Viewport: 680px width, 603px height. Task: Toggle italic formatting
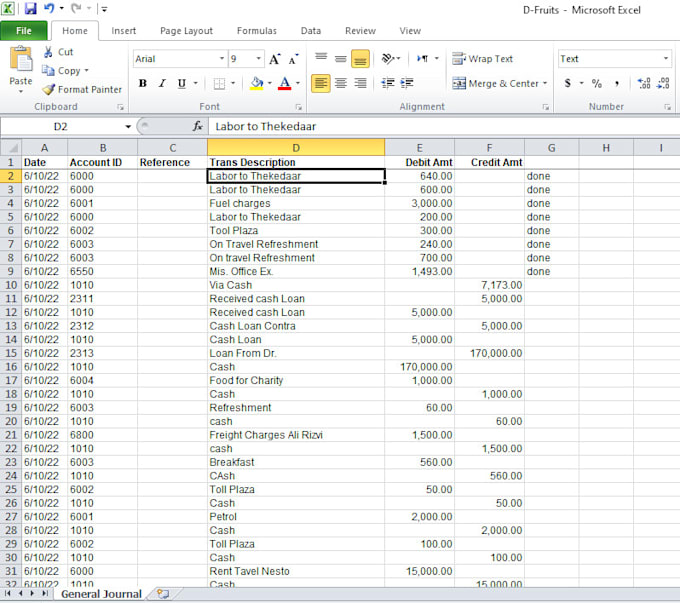click(162, 84)
